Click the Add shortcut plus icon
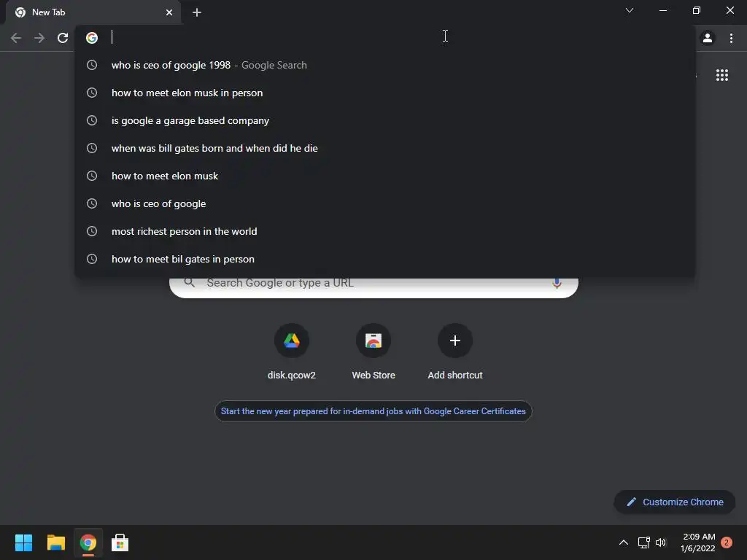The image size is (747, 560). (455, 341)
